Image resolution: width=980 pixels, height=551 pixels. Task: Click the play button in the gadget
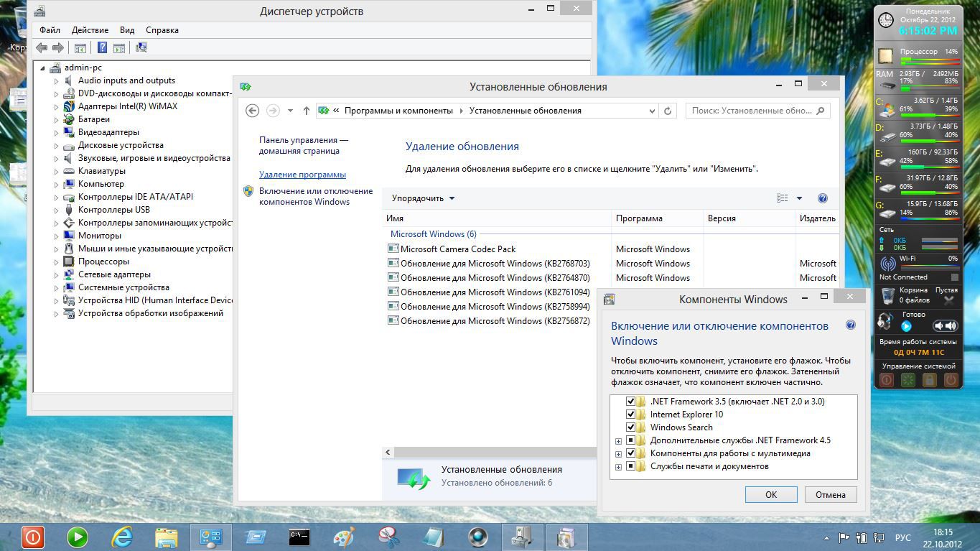click(906, 327)
